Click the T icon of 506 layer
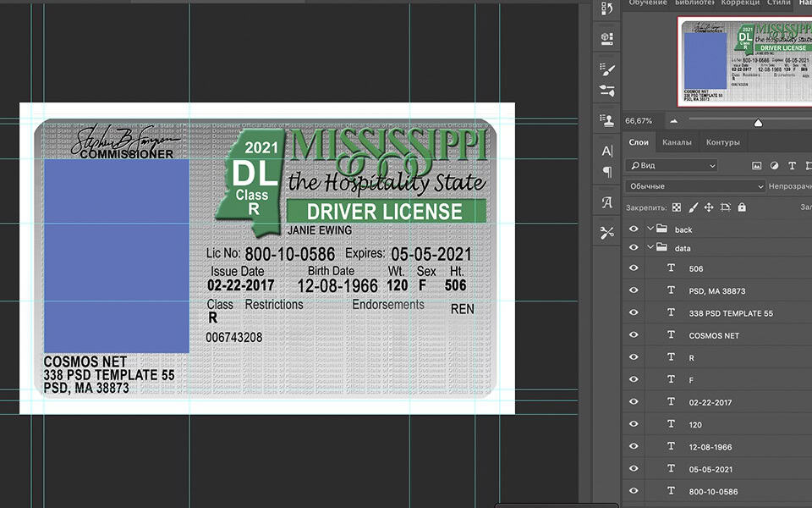 (x=671, y=268)
